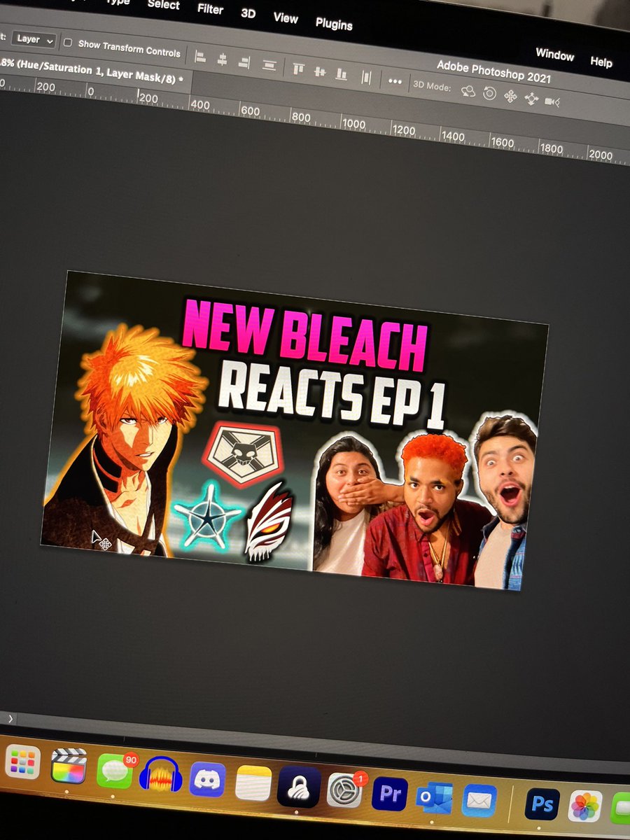Click the Adobe Photoshop 2021 title text

[x=493, y=73]
